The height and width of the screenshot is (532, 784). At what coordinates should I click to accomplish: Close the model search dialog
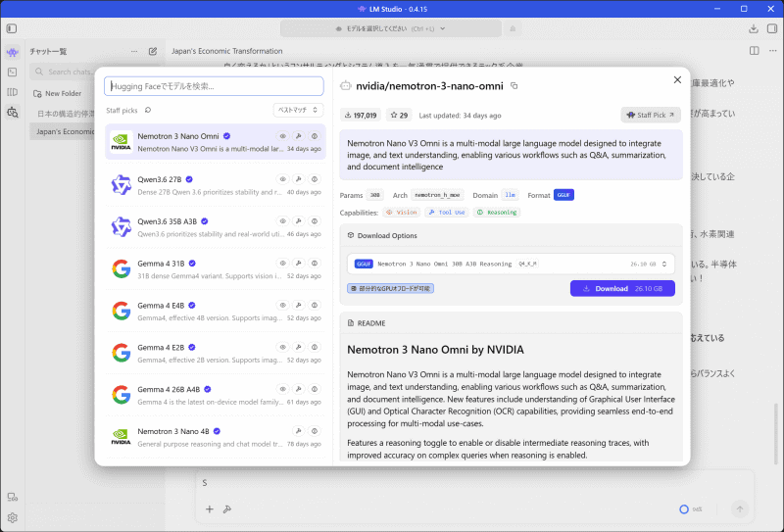pyautogui.click(x=677, y=80)
